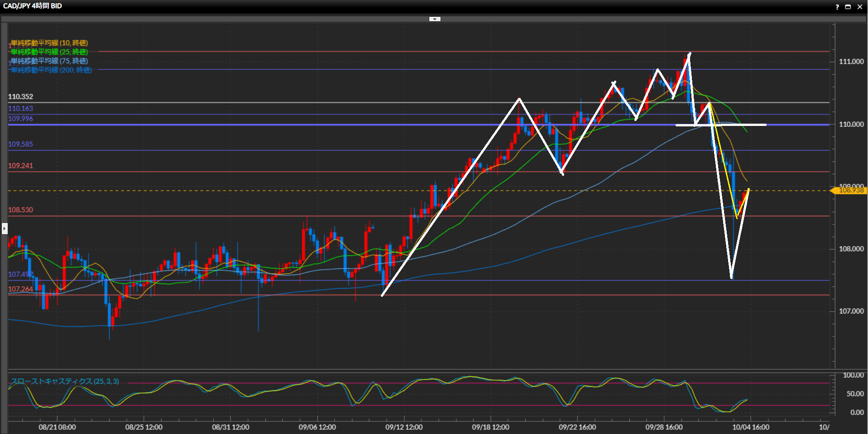Click the 50.00 stochastic scale label
The width and height of the screenshot is (868, 434).
(855, 394)
